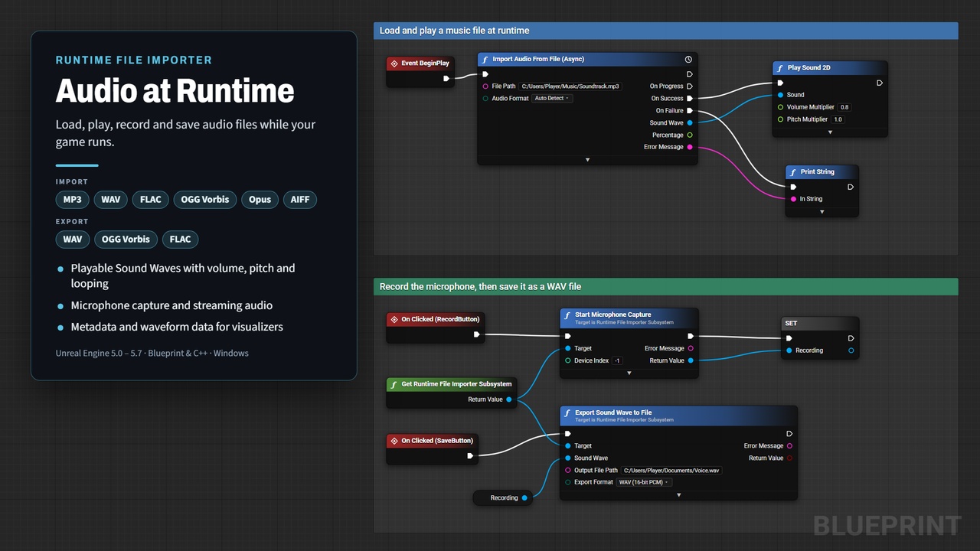
Task: Expand the Start Microphone Capture node
Action: 629,373
